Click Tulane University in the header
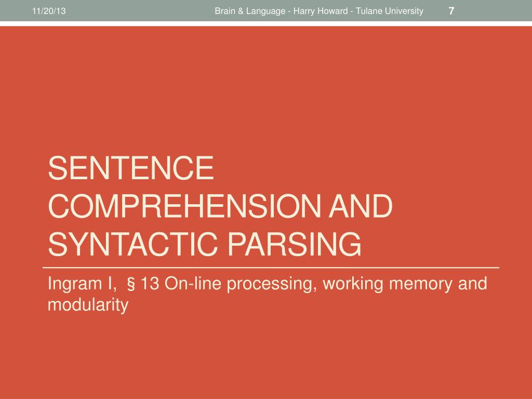532x399 pixels. [390, 11]
